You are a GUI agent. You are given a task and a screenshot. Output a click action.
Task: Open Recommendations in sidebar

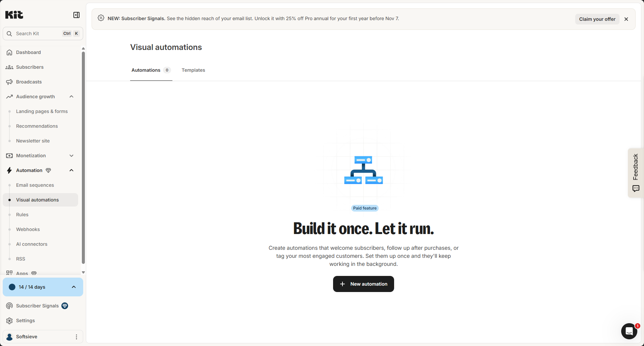(x=37, y=126)
